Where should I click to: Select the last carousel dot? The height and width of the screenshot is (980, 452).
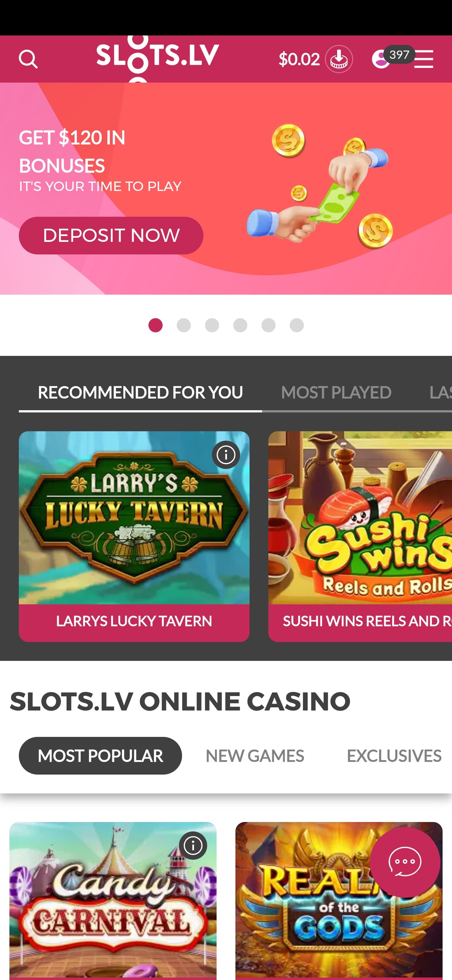297,325
